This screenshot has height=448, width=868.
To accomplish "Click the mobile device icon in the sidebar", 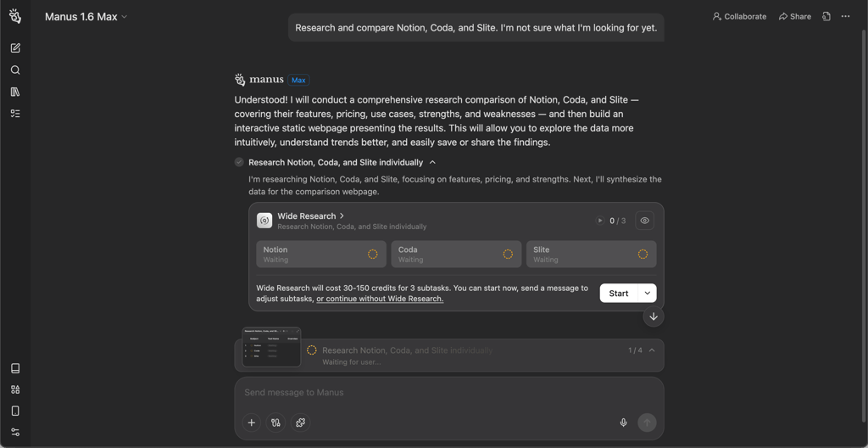I will pyautogui.click(x=15, y=411).
